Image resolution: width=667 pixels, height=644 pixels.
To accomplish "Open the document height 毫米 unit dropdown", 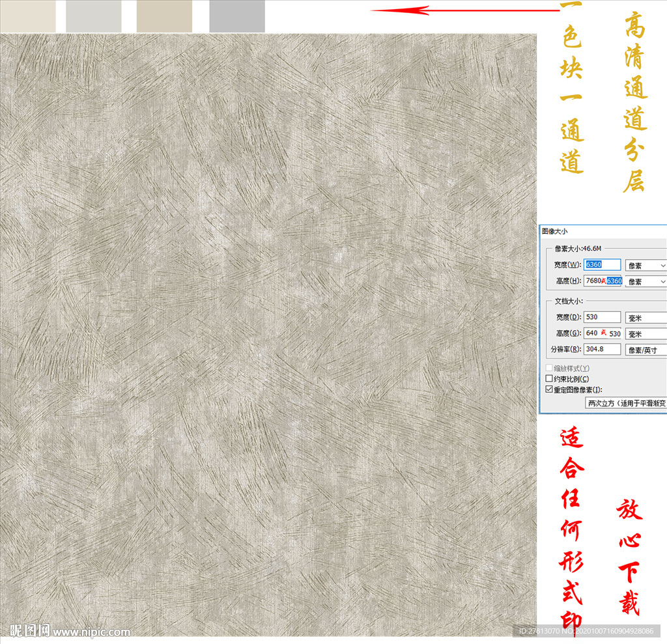I will pos(646,334).
